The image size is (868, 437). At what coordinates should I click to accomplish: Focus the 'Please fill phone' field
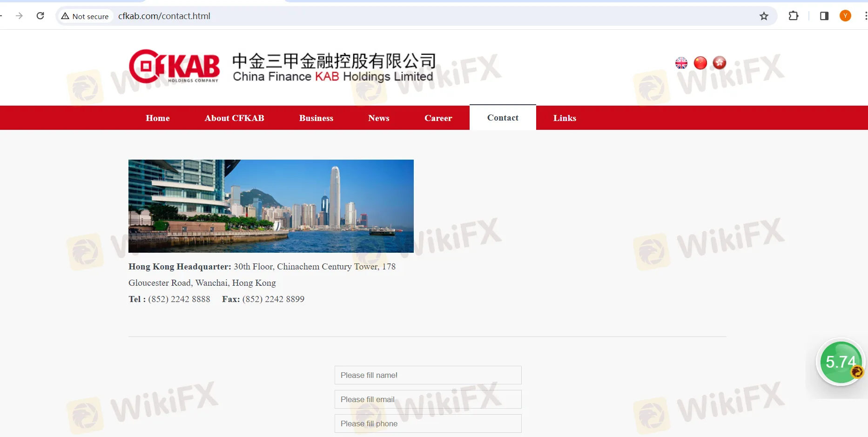(428, 424)
